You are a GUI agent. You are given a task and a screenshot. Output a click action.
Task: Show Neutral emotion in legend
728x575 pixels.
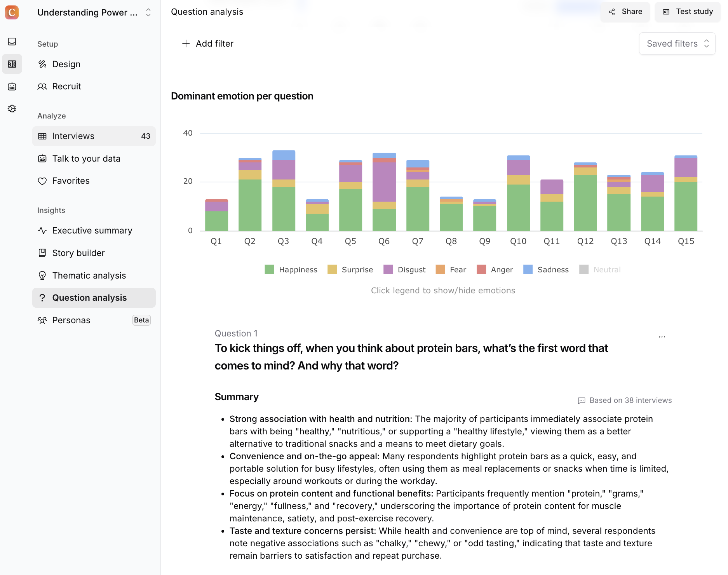click(600, 270)
